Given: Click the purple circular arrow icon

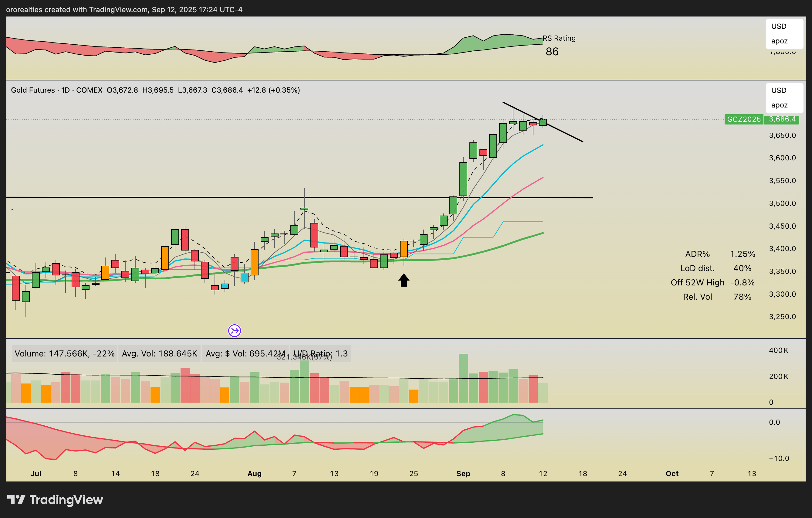Looking at the screenshot, I should point(234,330).
